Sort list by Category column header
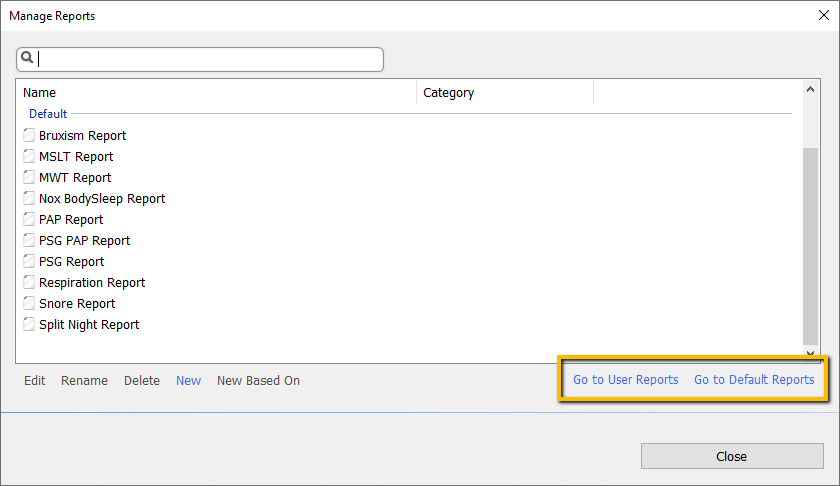Image resolution: width=840 pixels, height=486 pixels. pyautogui.click(x=448, y=93)
